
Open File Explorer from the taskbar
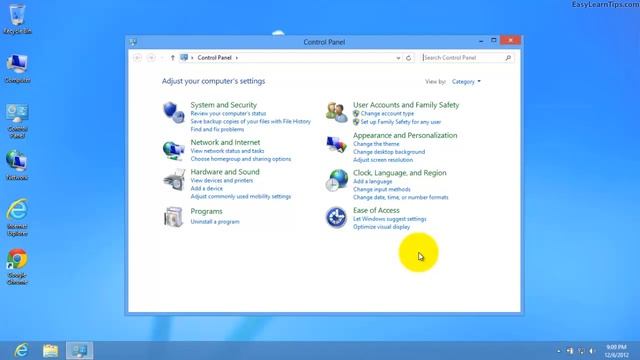click(51, 350)
